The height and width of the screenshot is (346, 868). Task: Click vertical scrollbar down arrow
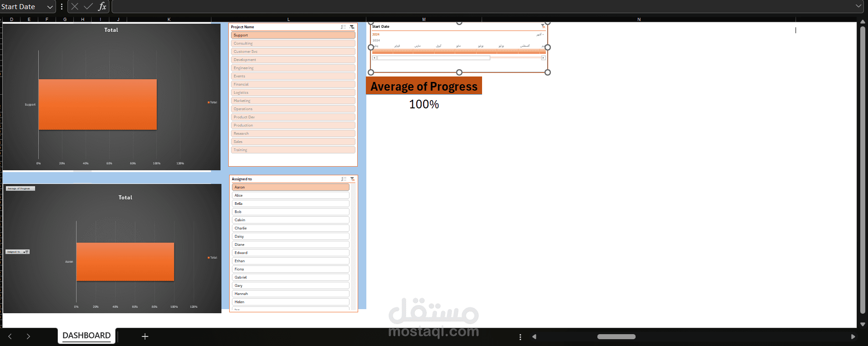coord(863,325)
